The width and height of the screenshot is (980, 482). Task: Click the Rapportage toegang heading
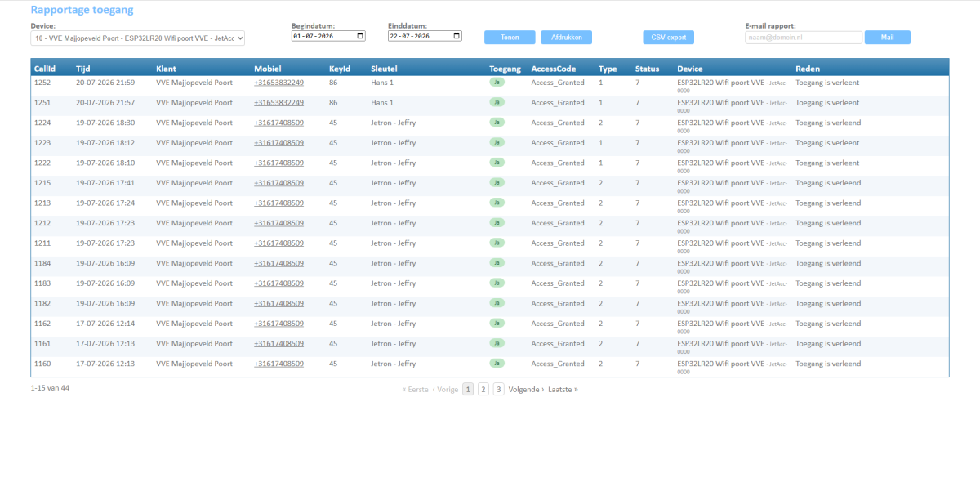pyautogui.click(x=82, y=10)
